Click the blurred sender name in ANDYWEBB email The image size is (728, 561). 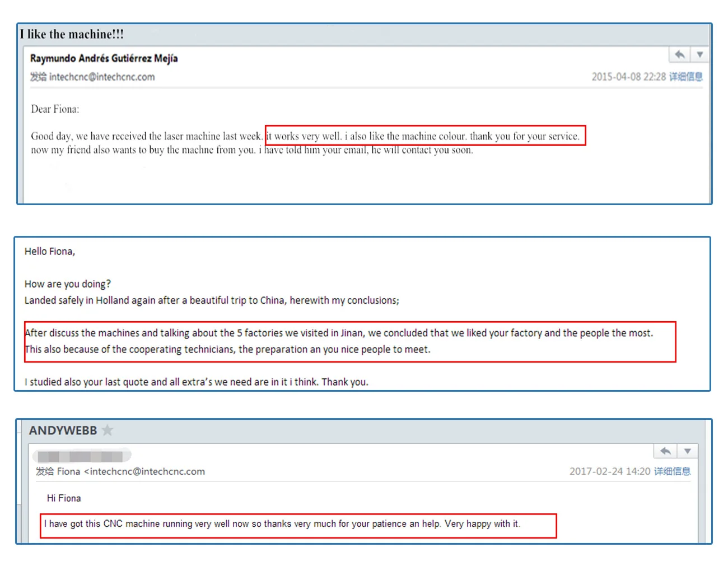(x=82, y=456)
